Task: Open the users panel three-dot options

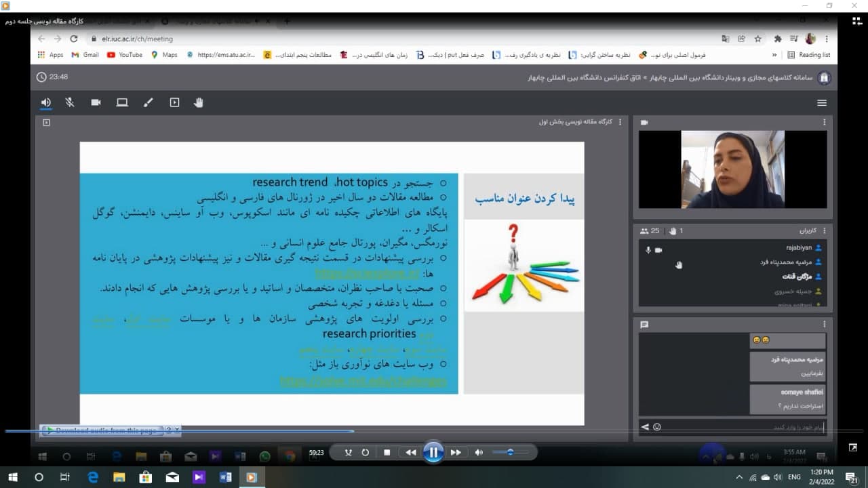Action: point(825,230)
